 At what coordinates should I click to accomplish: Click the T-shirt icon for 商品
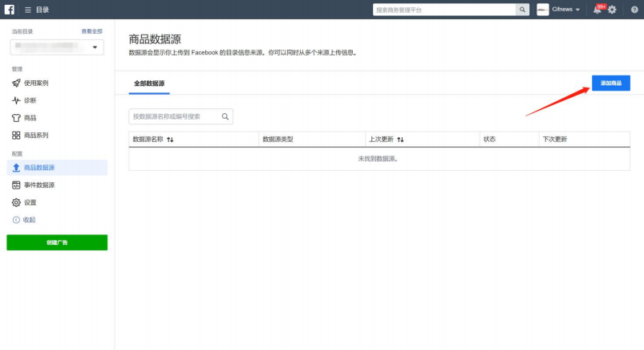pyautogui.click(x=16, y=118)
